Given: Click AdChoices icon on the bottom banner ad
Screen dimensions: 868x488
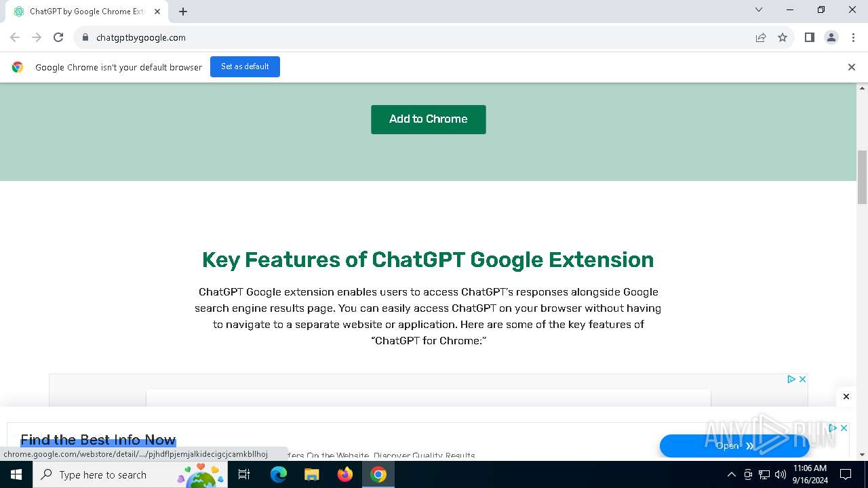Looking at the screenshot, I should coord(833,428).
